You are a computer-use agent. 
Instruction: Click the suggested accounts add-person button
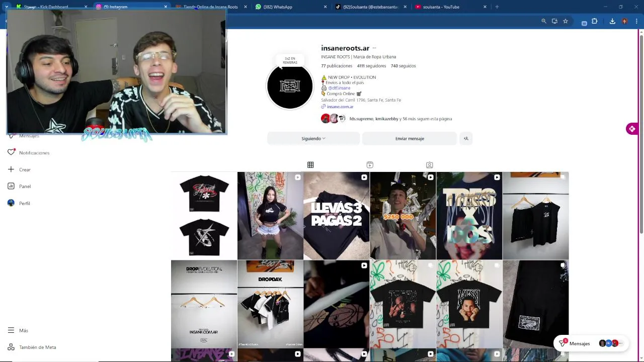[466, 139]
